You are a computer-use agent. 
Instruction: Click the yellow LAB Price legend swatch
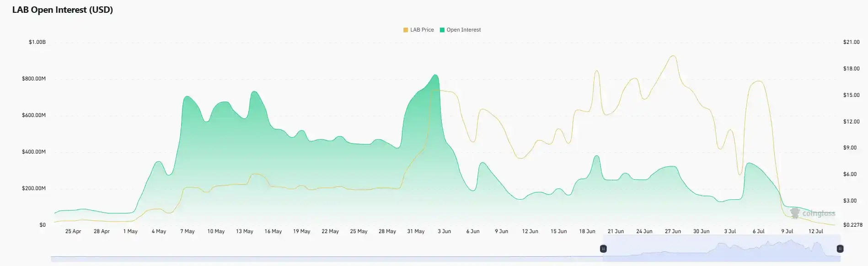(x=406, y=30)
